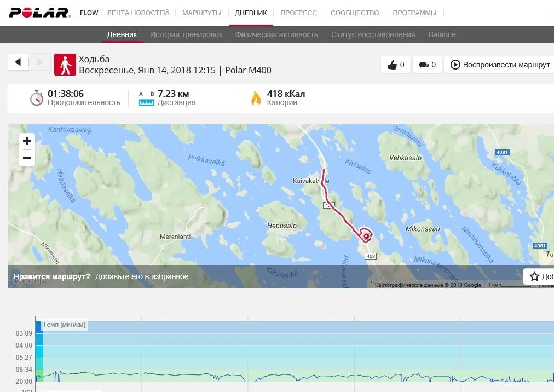Click Merenlahti label on map

click(x=175, y=237)
